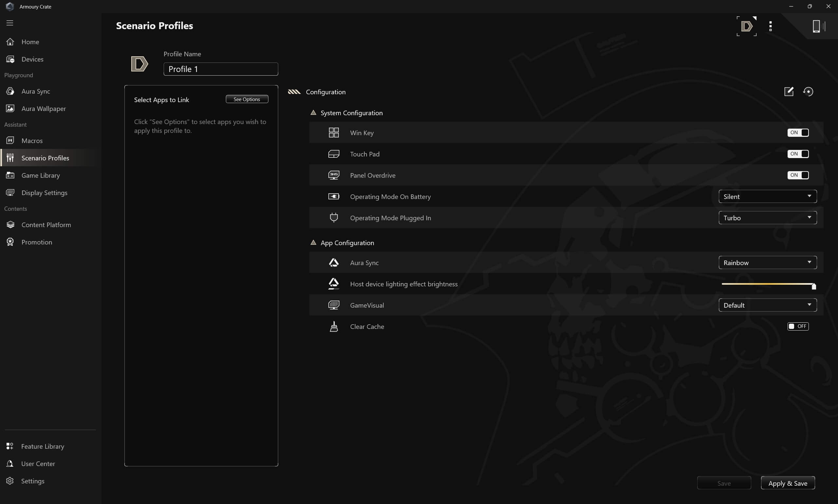Image resolution: width=838 pixels, height=504 pixels.
Task: Click the profile D icon in header
Action: tap(746, 26)
